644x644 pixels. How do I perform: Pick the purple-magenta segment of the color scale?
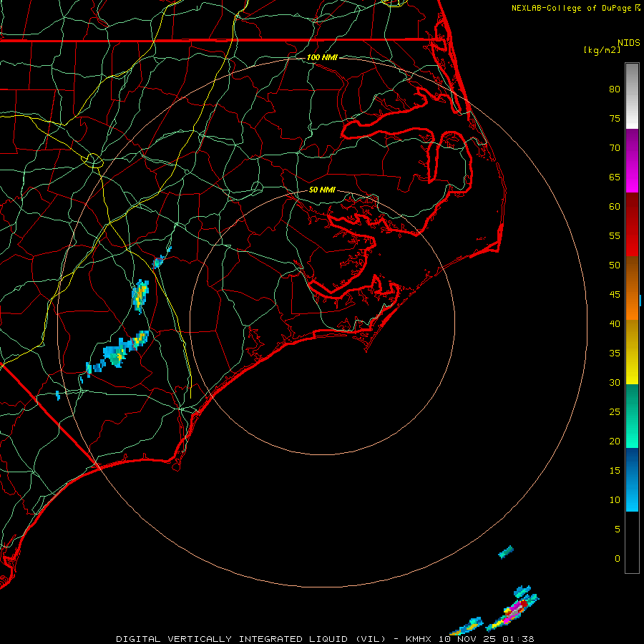pos(632,160)
